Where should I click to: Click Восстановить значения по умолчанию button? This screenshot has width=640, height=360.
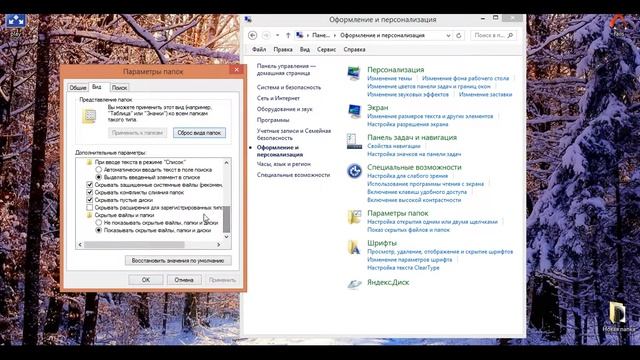(178, 260)
